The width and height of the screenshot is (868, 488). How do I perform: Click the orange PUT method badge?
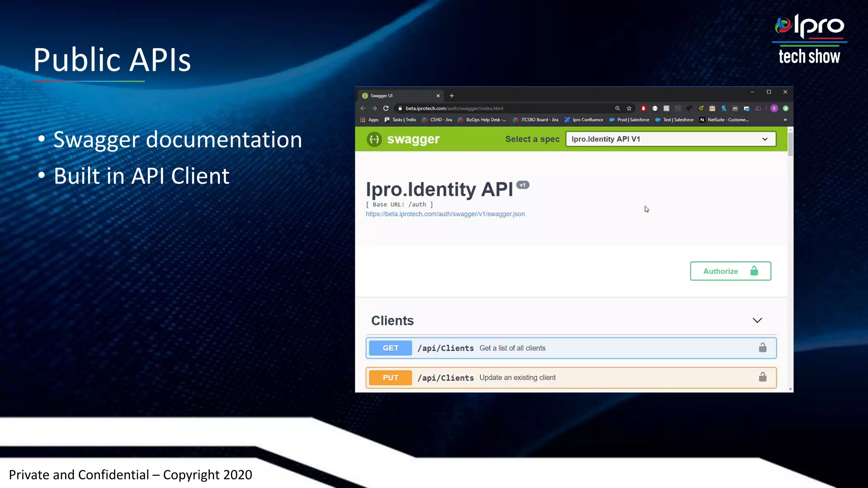(390, 377)
